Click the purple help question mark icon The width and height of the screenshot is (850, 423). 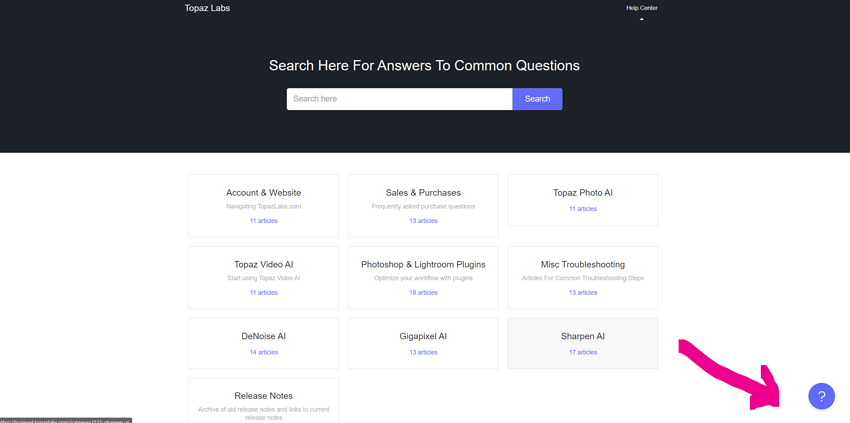coord(821,396)
